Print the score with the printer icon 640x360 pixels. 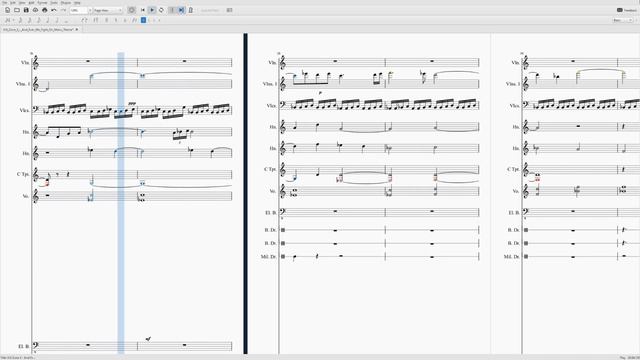click(44, 10)
